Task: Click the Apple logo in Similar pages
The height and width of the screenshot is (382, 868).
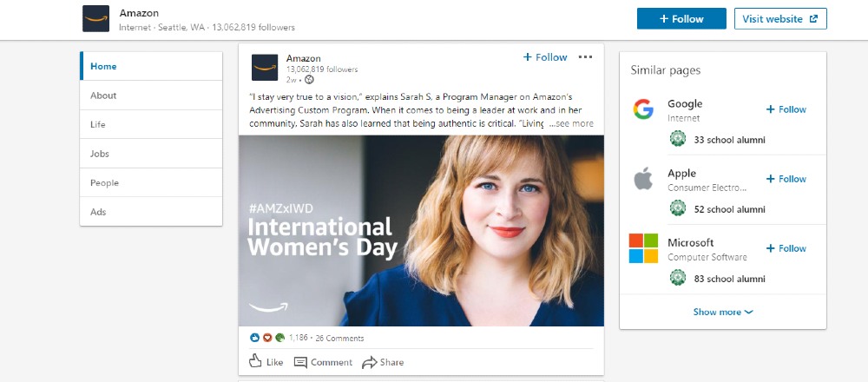Action: pyautogui.click(x=642, y=179)
